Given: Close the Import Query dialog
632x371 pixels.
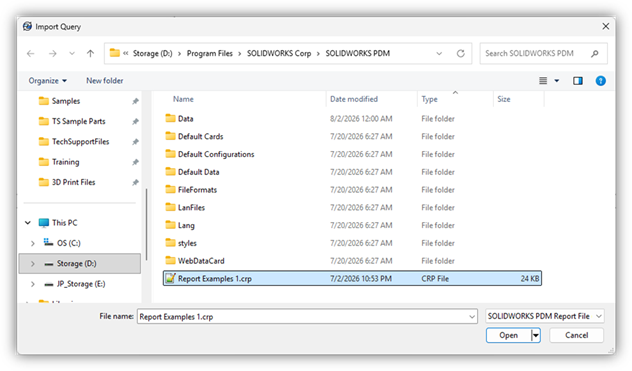Looking at the screenshot, I should [605, 26].
